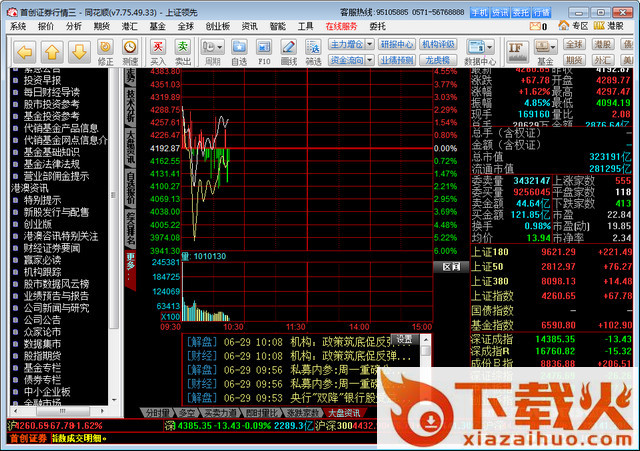The width and height of the screenshot is (640, 451).
Task: Click the yellow down arrow icon
Action: [79, 52]
